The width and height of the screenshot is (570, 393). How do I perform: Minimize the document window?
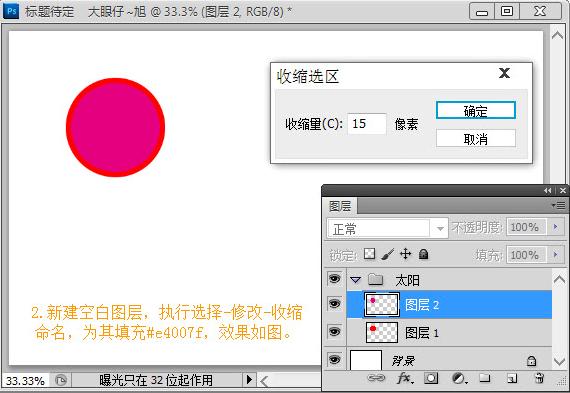482,12
